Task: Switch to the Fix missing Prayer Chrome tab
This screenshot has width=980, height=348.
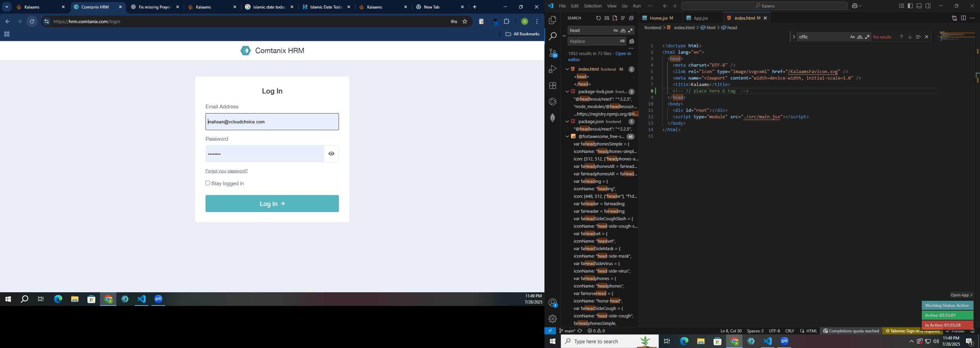Action: tap(155, 7)
